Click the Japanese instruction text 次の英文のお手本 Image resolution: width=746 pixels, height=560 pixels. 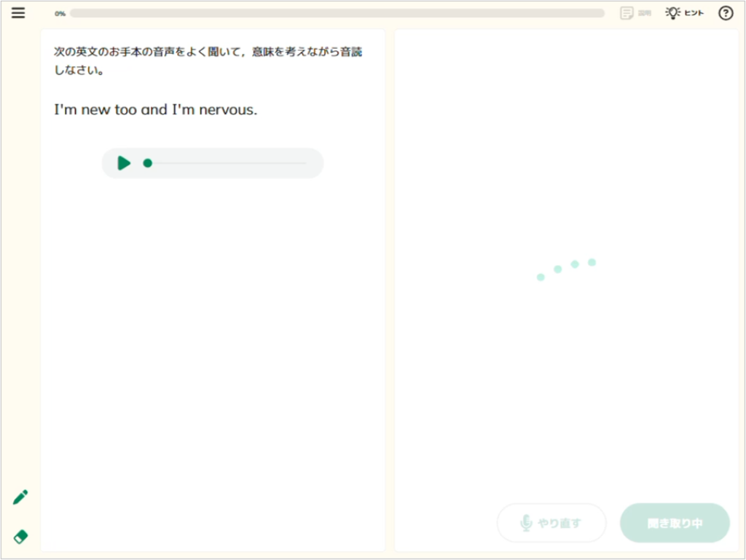208,60
